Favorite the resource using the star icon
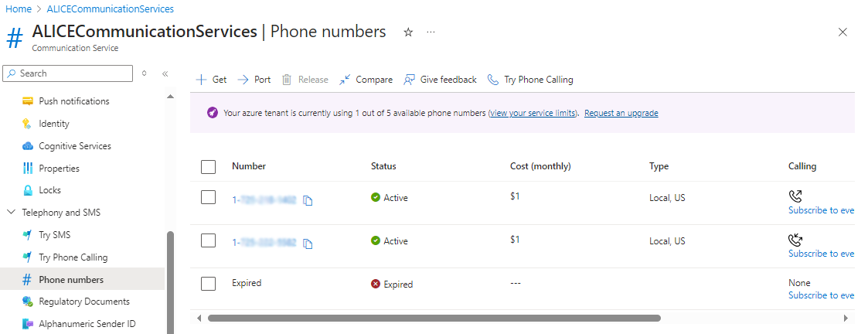 [x=408, y=32]
